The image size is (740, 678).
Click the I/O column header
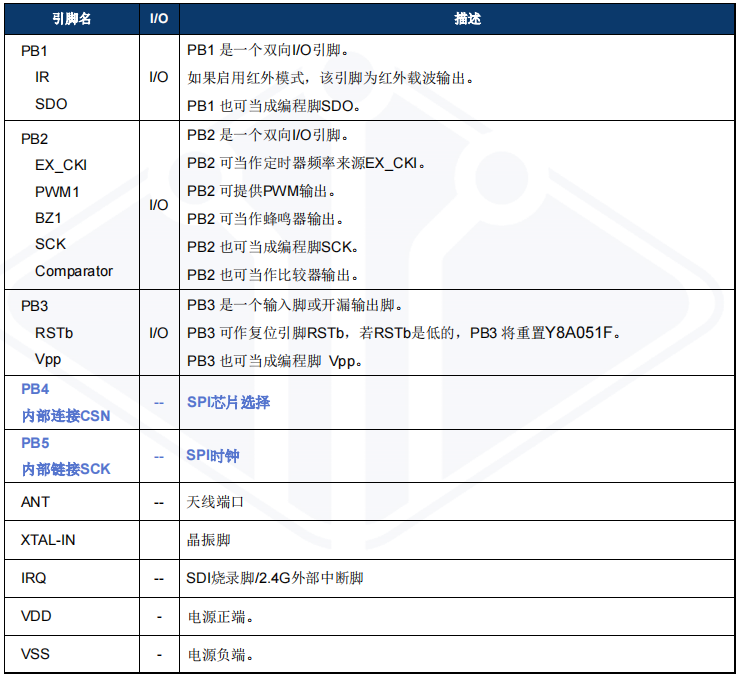tap(158, 19)
